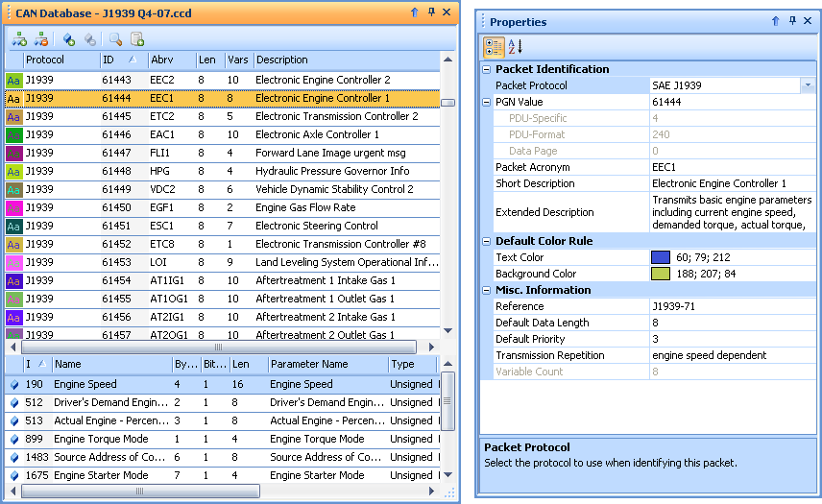Sort packets by Protocol column header
This screenshot has height=504, width=822.
tap(61, 60)
